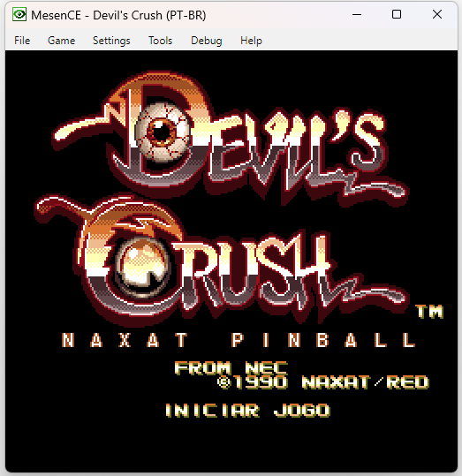462x476 pixels.
Task: Open the Debug menu
Action: [x=207, y=41]
